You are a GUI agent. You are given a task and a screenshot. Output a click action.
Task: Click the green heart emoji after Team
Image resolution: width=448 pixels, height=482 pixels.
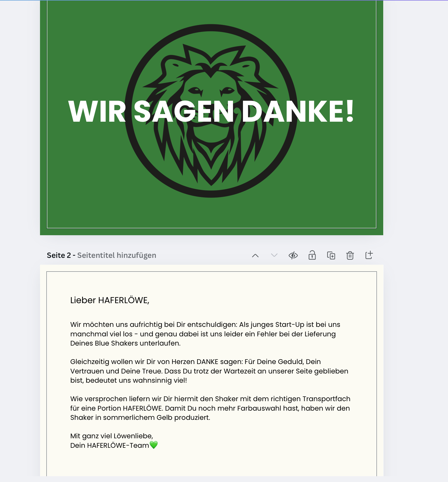click(x=154, y=445)
